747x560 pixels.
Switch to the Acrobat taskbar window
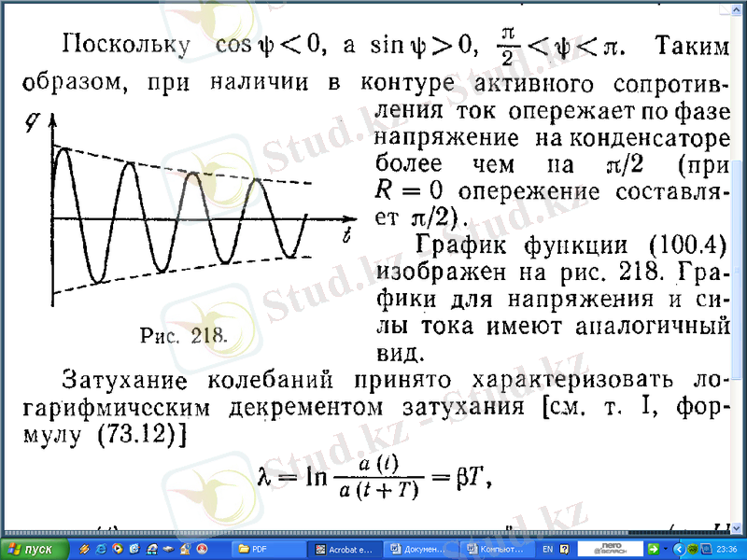[345, 549]
